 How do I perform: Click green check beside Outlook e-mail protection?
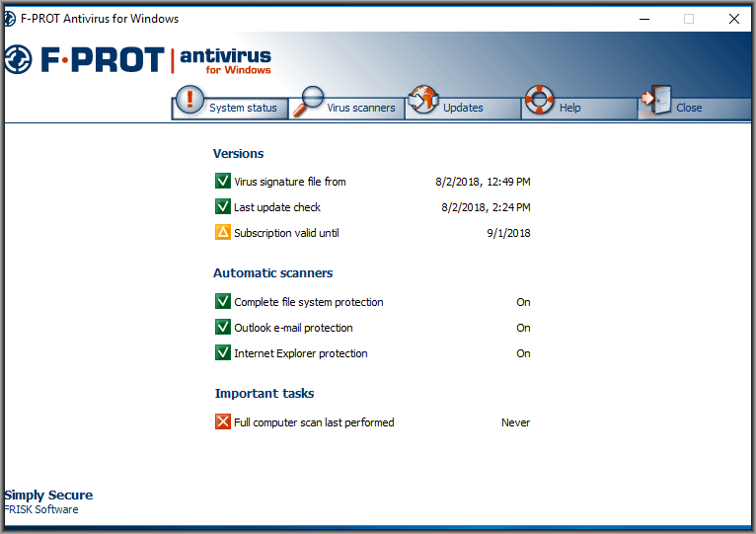pos(223,327)
